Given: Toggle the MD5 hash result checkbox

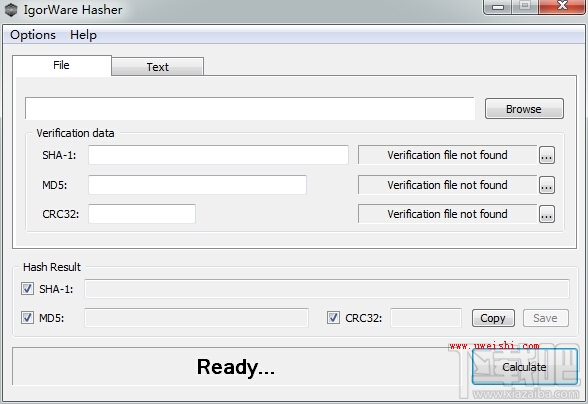Looking at the screenshot, I should (27, 318).
